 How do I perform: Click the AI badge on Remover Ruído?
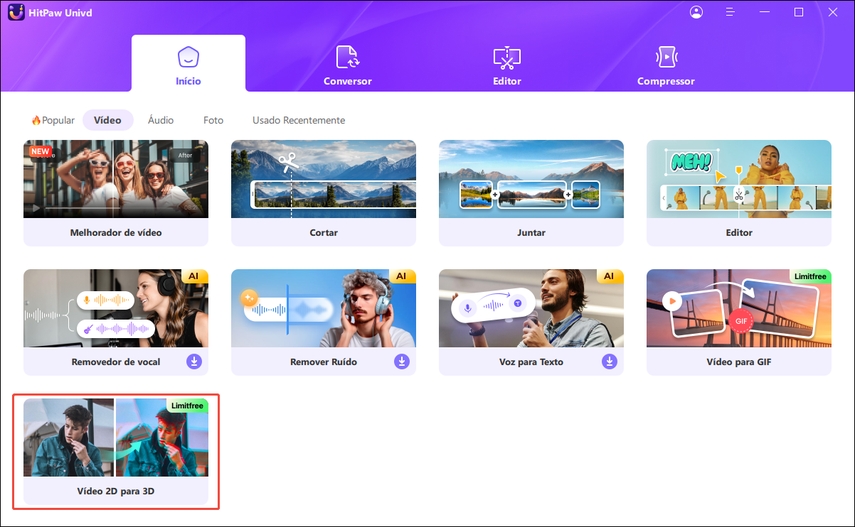401,276
